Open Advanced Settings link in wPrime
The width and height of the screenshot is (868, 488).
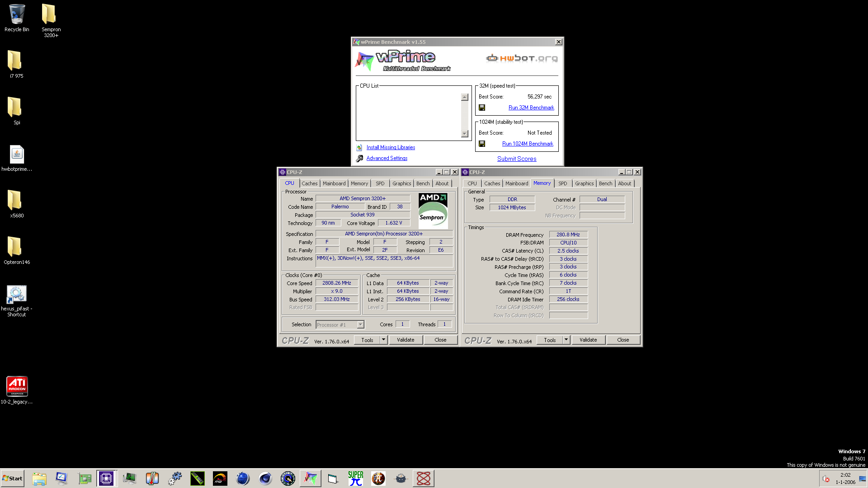click(x=387, y=158)
